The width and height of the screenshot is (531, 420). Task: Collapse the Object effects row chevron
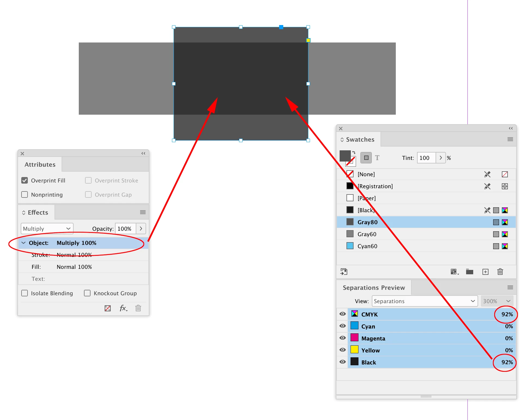tap(24, 243)
